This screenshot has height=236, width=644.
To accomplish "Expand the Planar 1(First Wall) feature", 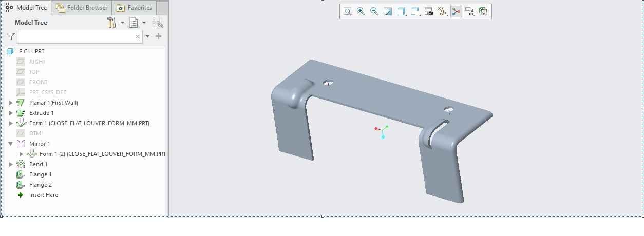I will coord(11,103).
